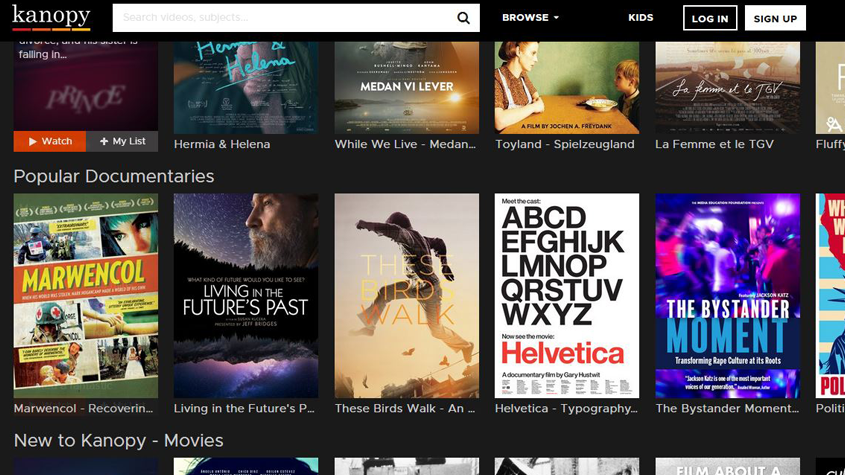
Task: Open the Helvetica documentary poster
Action: [567, 295]
